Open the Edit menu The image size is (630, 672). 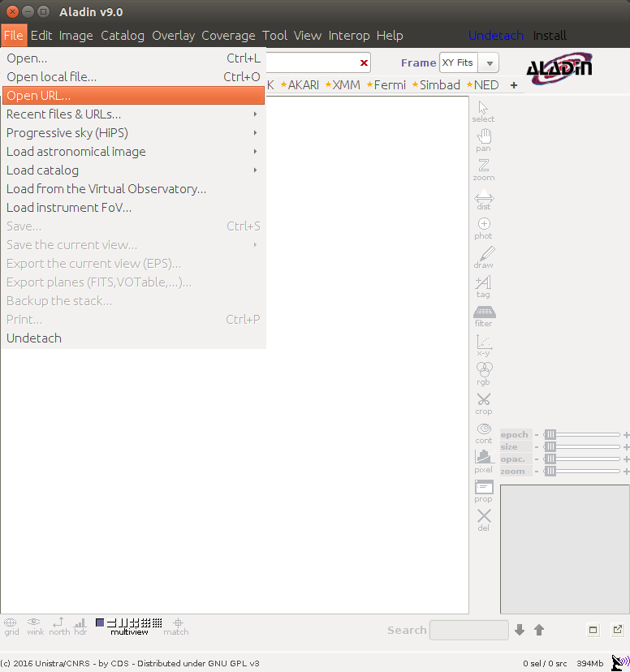[x=41, y=35]
